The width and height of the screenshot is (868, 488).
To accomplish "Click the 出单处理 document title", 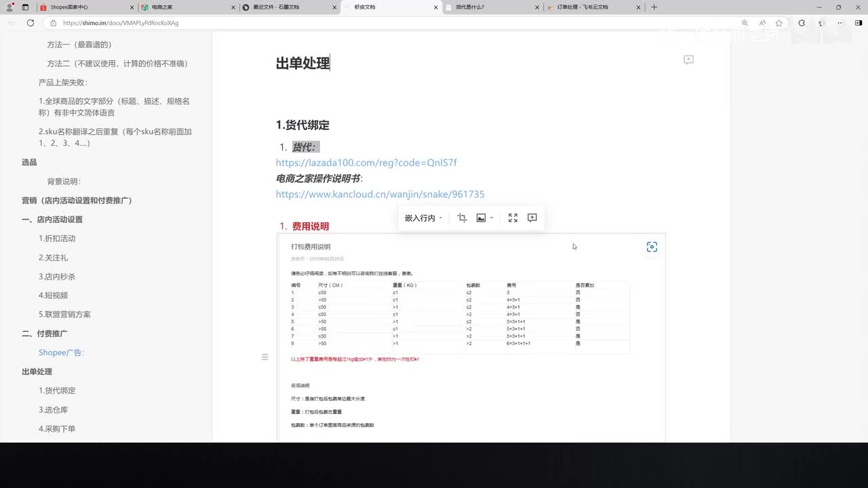I will click(x=302, y=64).
